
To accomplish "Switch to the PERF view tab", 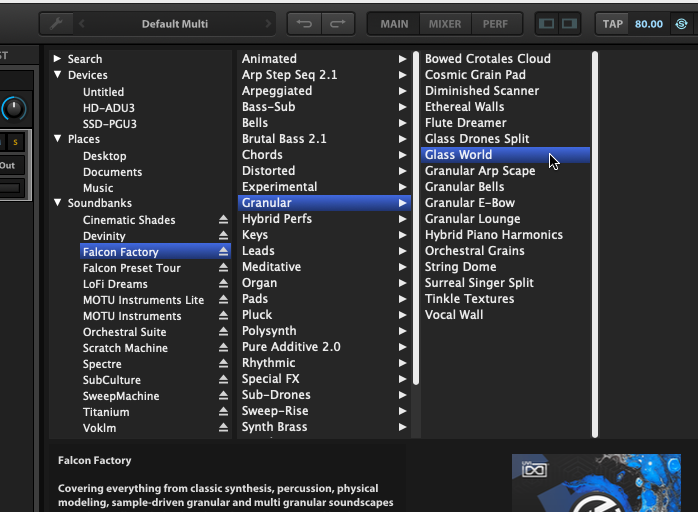I will 495,24.
